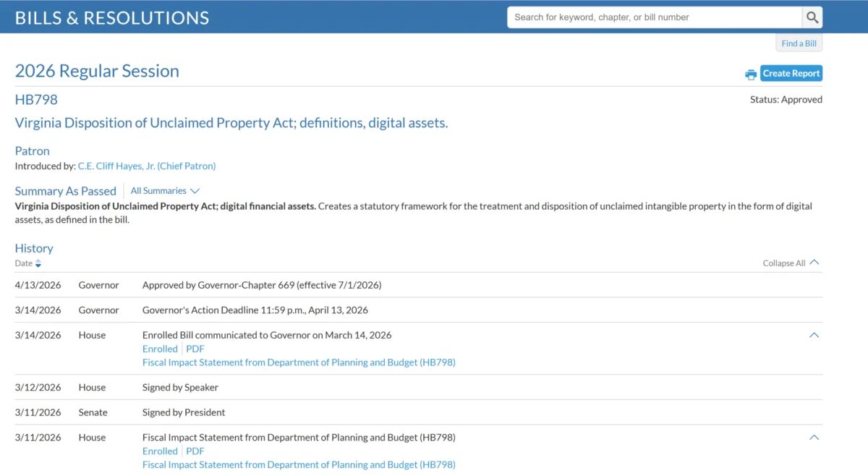The width and height of the screenshot is (868, 476).
Task: Click the BILLS & RESOLUTIONS header
Action: tap(111, 17)
